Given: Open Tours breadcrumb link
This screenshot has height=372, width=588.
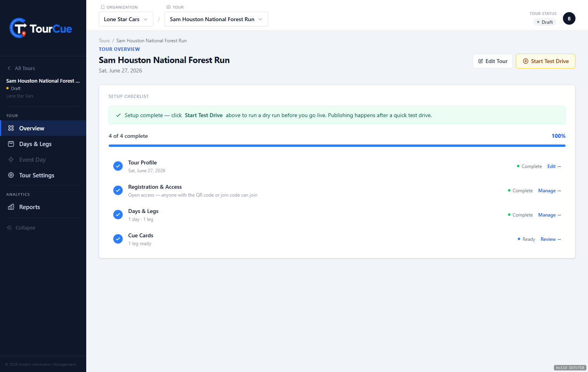Looking at the screenshot, I should click(x=104, y=41).
